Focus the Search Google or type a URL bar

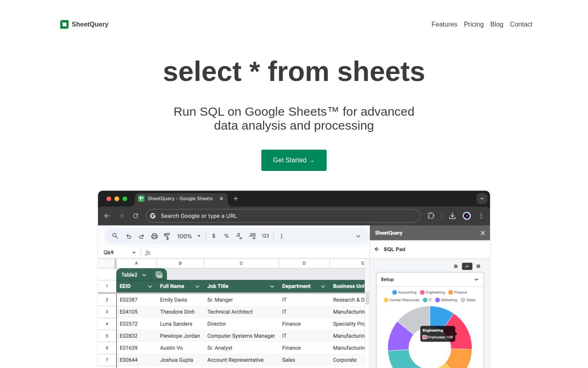(x=283, y=216)
